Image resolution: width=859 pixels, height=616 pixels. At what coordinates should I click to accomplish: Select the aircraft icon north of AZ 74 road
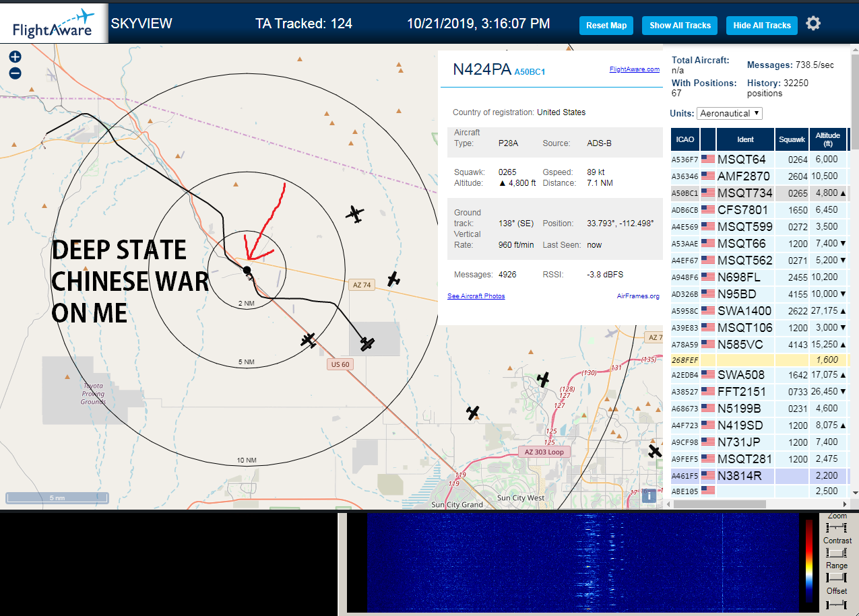(355, 215)
